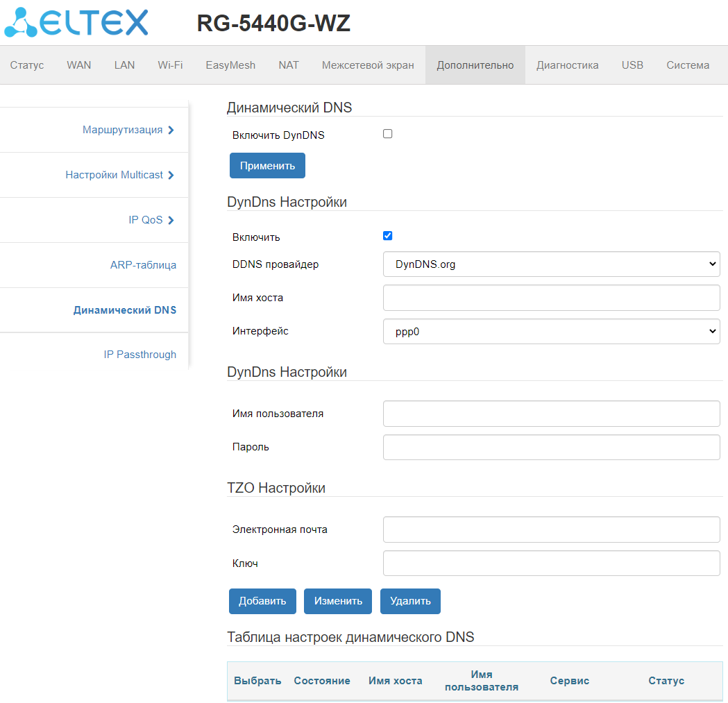The height and width of the screenshot is (703, 728).
Task: Click the Удалить button
Action: (410, 601)
